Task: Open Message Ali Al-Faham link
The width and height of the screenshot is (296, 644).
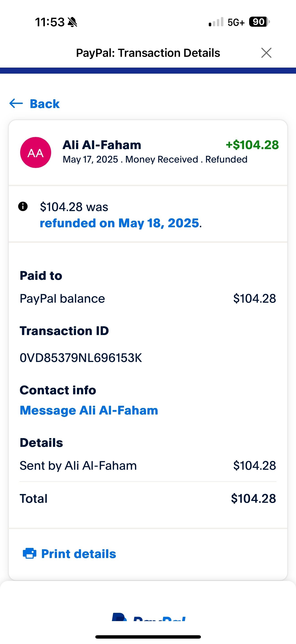Action: pos(89,410)
